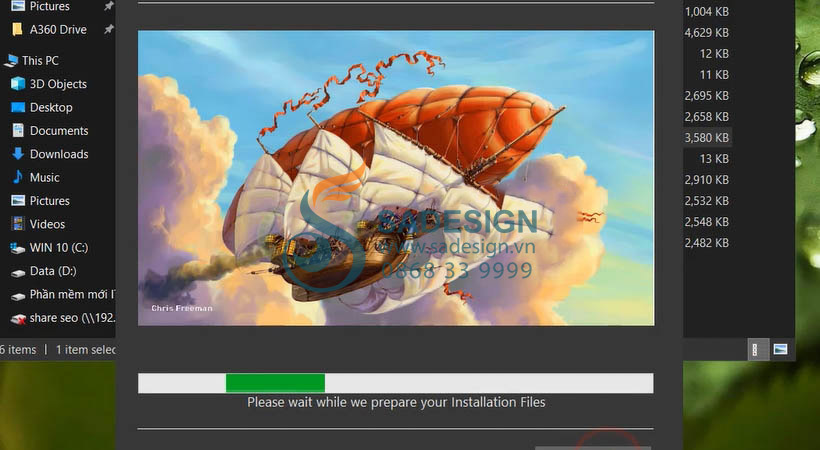Open the Music note icon
Viewport: 820px width, 450px height.
(x=18, y=177)
